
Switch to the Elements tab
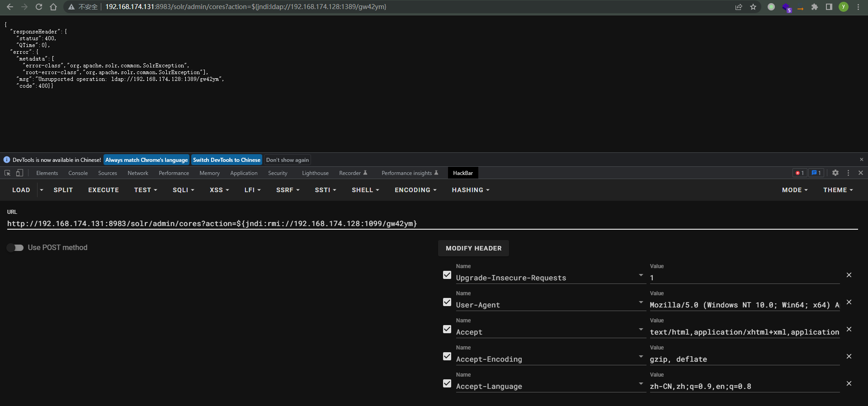tap(47, 173)
